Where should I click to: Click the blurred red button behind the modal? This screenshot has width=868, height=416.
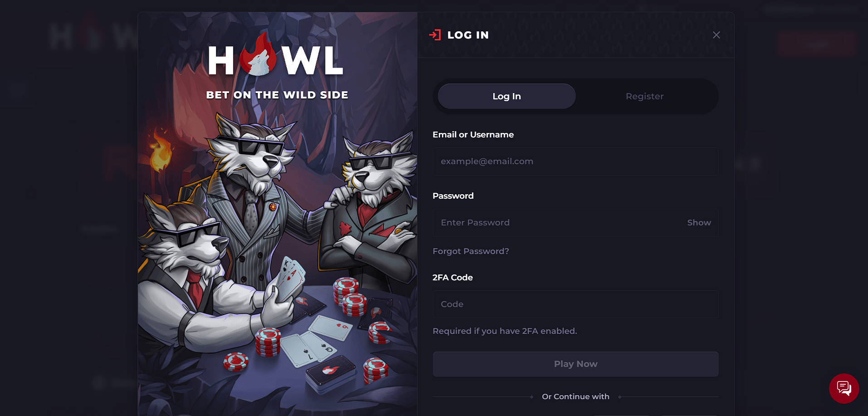click(816, 44)
